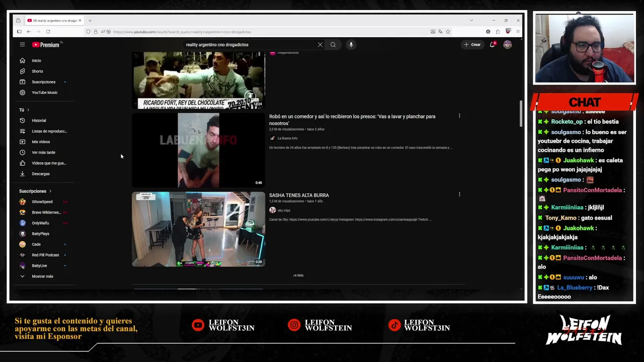Click the page vertical scrollbar
Image resolution: width=644 pixels, height=362 pixels.
pos(521,114)
